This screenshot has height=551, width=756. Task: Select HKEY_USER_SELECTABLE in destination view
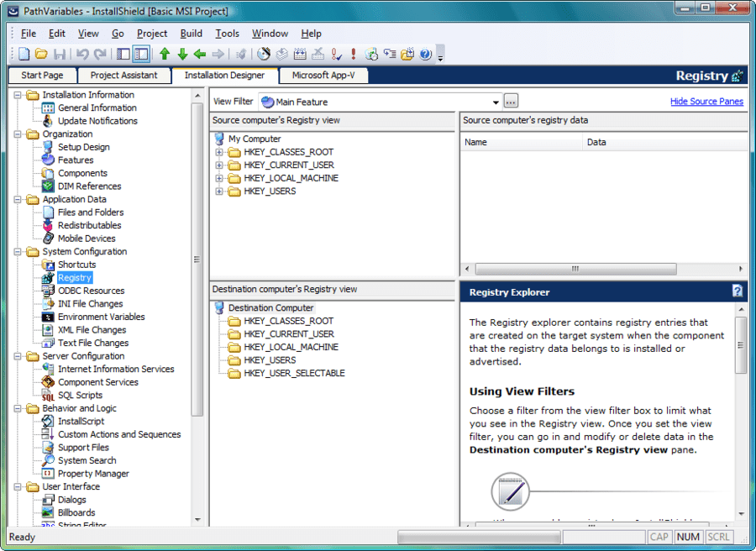(x=294, y=373)
